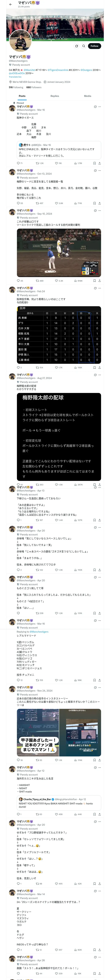Open more options on pinned post
The width and height of the screenshot is (110, 980).
(99, 106)
